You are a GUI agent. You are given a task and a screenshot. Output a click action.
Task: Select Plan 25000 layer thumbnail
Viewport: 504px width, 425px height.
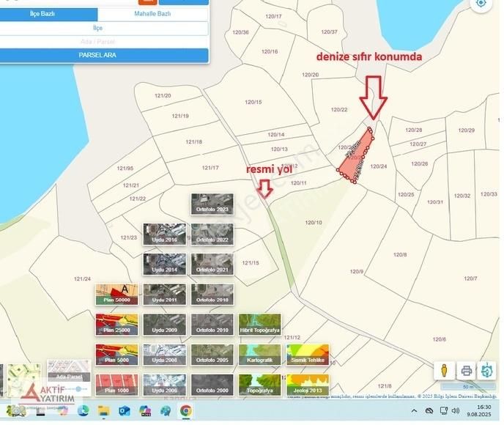116,325
